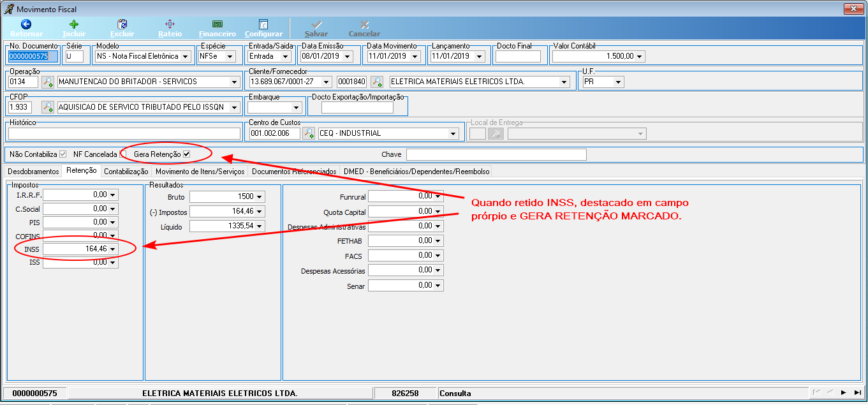Close the Movimento Fiscal window

coord(853,9)
